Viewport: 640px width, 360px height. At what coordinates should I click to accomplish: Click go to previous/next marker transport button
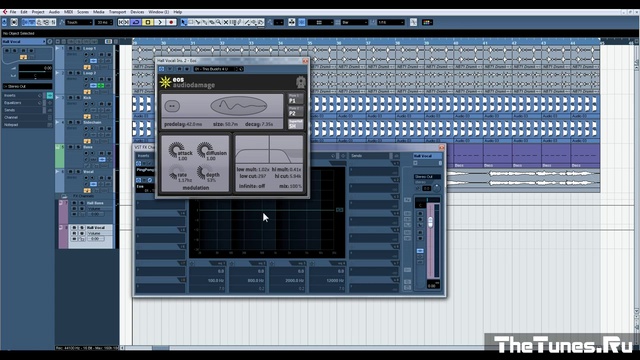pos(124,22)
